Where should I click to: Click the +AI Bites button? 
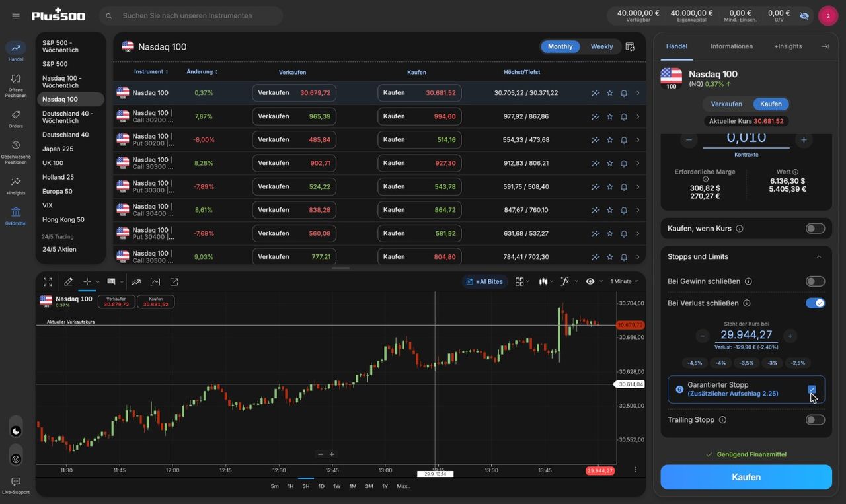484,281
